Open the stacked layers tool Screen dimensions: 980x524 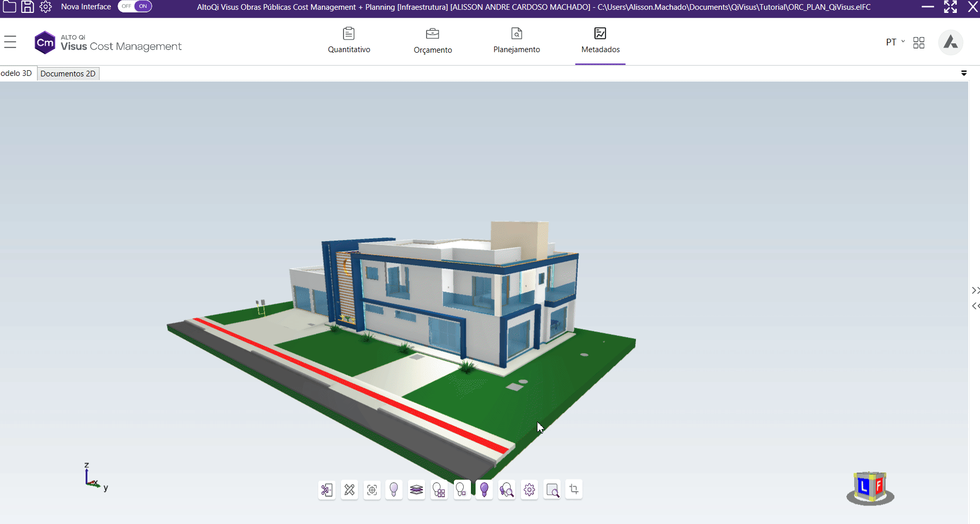point(416,489)
